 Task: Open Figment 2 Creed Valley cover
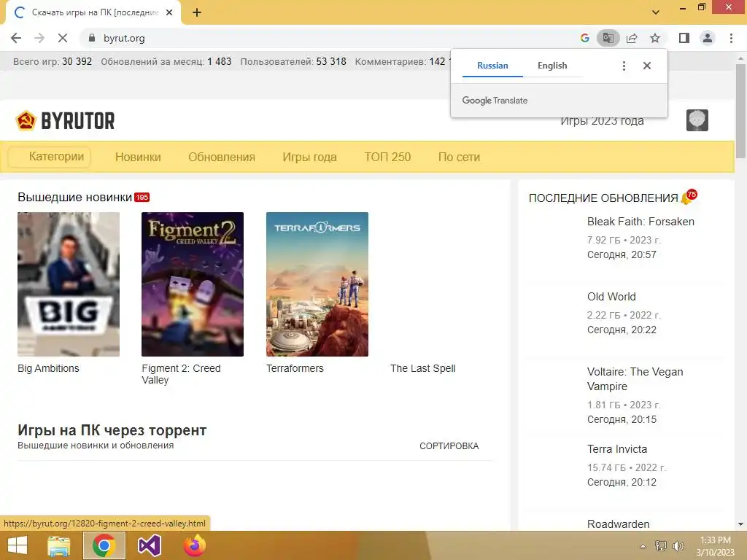(x=193, y=284)
